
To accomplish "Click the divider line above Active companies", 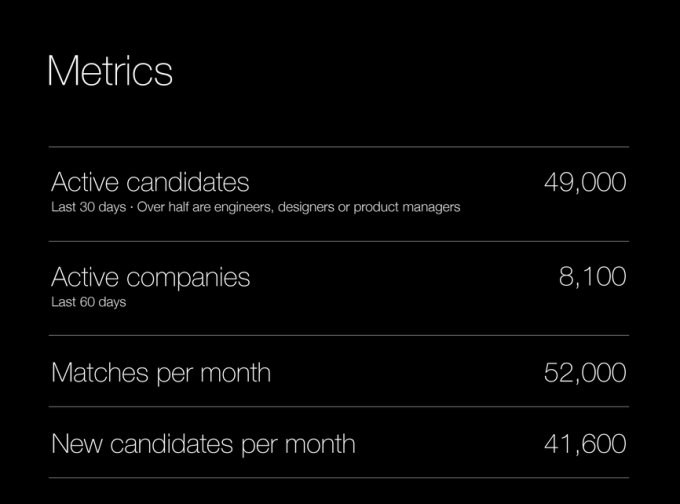I will [x=338, y=241].
